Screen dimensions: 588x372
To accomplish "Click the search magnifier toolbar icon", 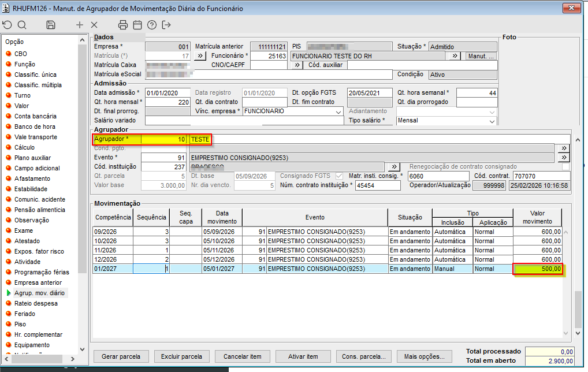I will [22, 25].
